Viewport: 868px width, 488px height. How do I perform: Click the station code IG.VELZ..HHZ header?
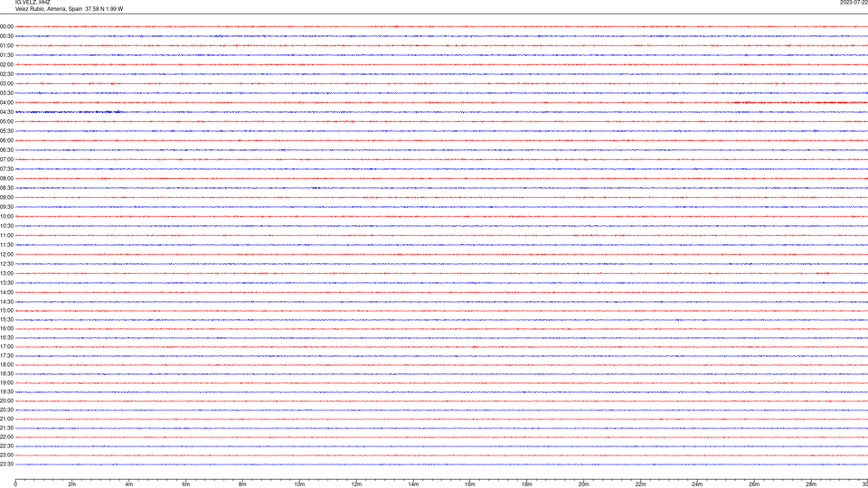[33, 2]
